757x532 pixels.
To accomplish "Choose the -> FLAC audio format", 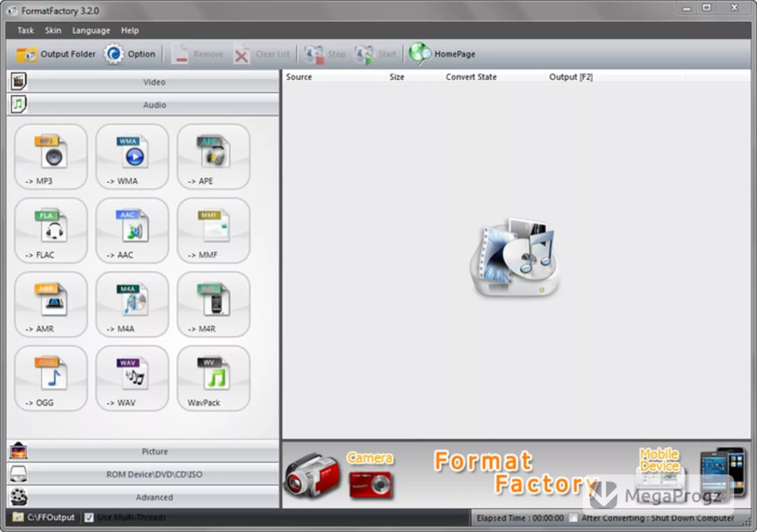I will 51,231.
